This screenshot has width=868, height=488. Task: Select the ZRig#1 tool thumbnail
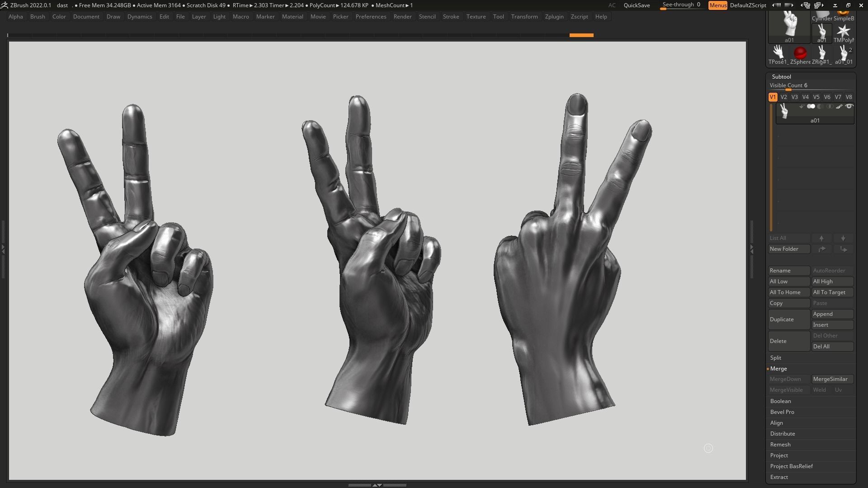coord(821,55)
